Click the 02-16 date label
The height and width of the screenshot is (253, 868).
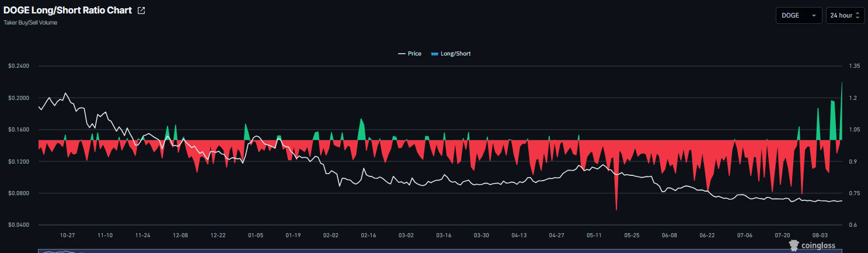coord(368,235)
